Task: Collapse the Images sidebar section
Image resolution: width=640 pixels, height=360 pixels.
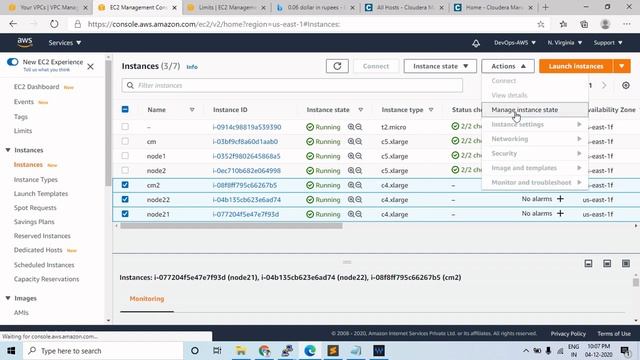Action: 8,298
